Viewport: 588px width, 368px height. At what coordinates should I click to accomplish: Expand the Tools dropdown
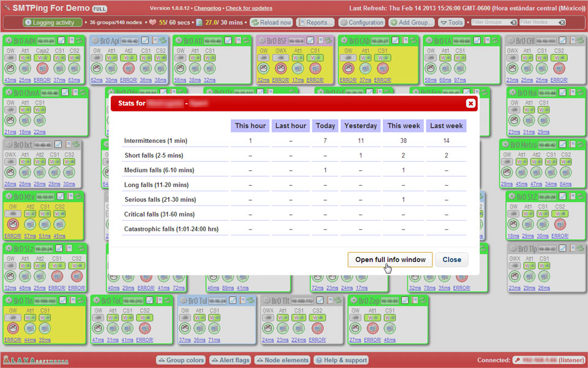point(452,23)
